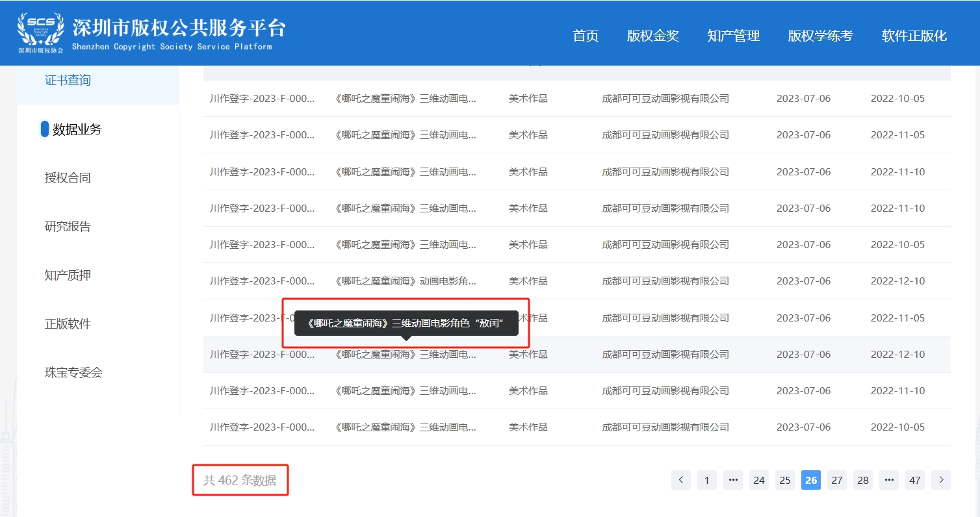The width and height of the screenshot is (980, 517).
Task: Jump forward pages via right ellipsis
Action: pyautogui.click(x=889, y=480)
